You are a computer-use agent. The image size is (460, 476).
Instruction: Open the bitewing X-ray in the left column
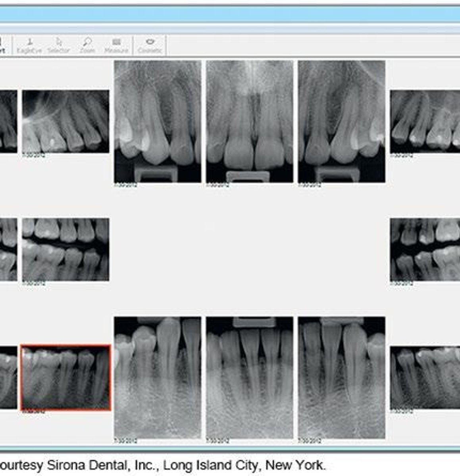[66, 250]
